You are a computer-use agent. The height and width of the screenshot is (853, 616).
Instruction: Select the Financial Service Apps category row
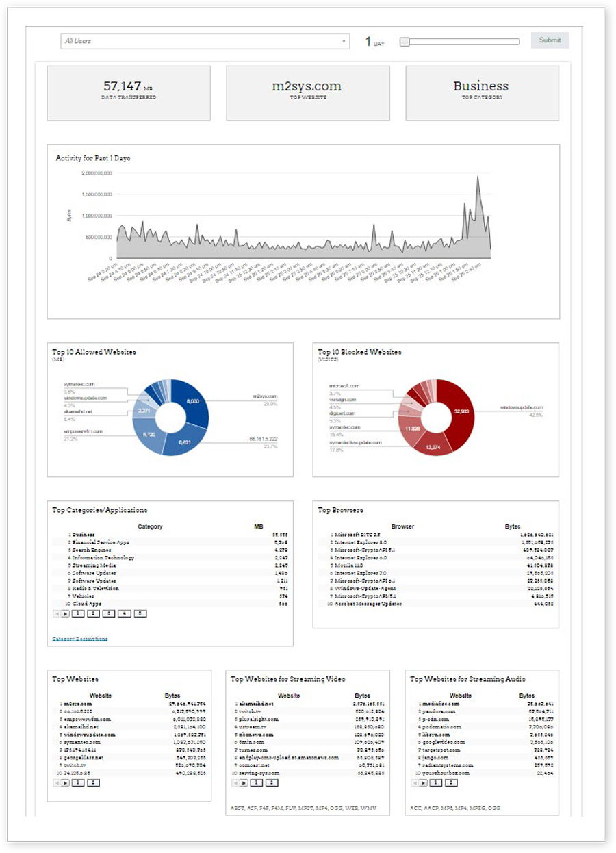tap(170, 542)
